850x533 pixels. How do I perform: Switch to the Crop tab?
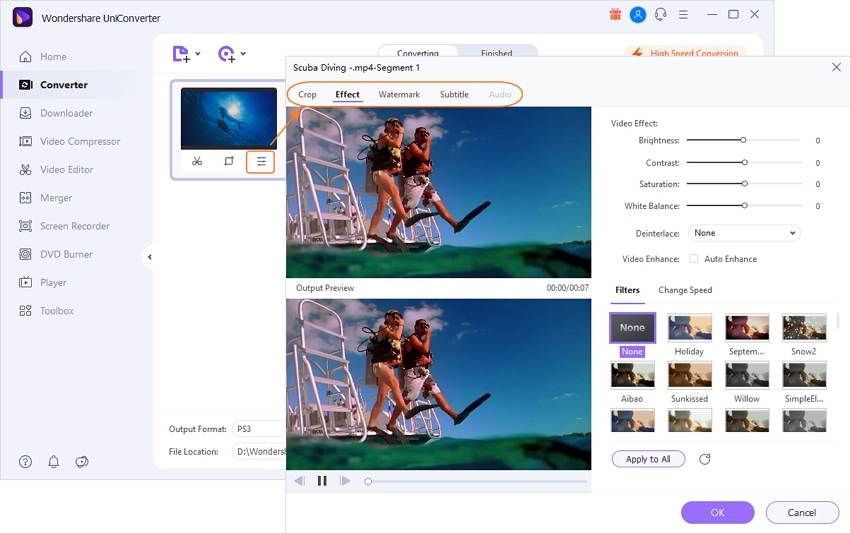(x=307, y=94)
